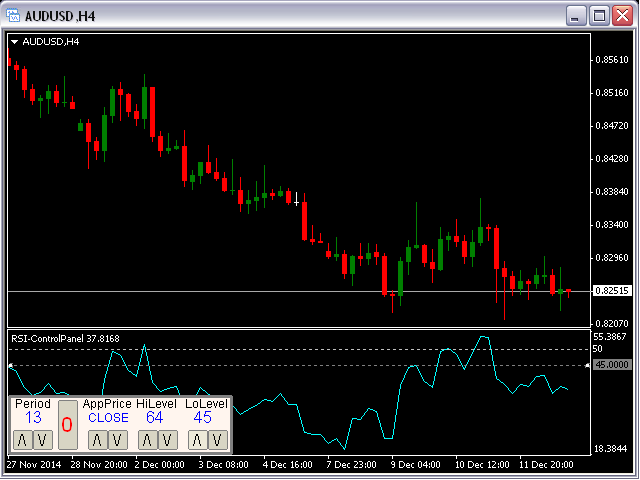Minimize the AUDUSD,H4 chart window
The image size is (640, 480).
577,15
